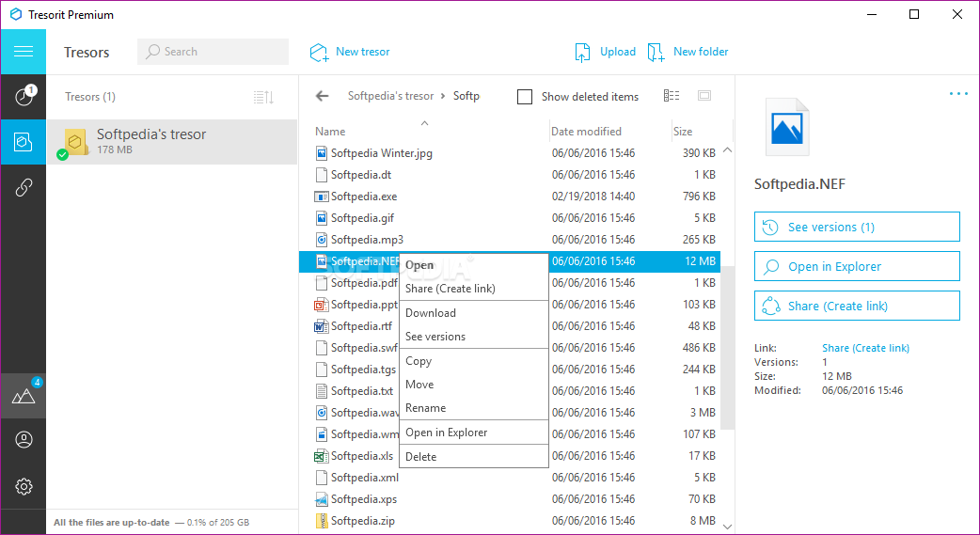The image size is (980, 535).
Task: Choose Download from the context menu
Action: click(x=474, y=312)
